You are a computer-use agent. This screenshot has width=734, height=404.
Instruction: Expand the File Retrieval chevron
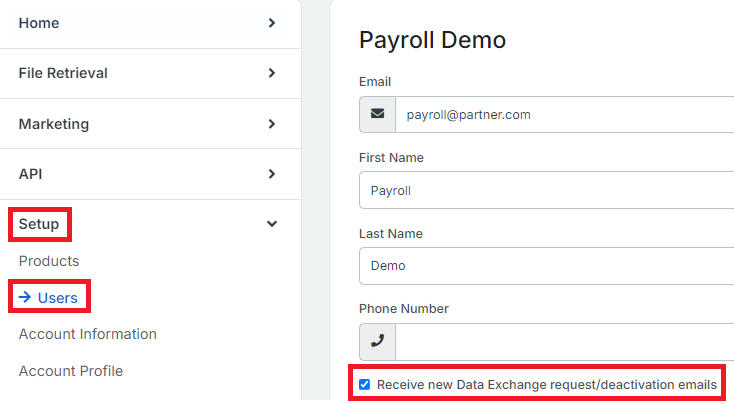click(x=272, y=73)
